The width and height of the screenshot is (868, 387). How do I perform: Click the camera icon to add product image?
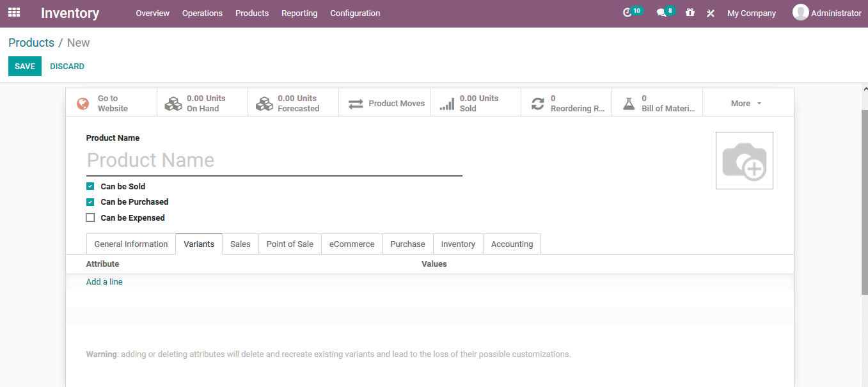click(744, 160)
